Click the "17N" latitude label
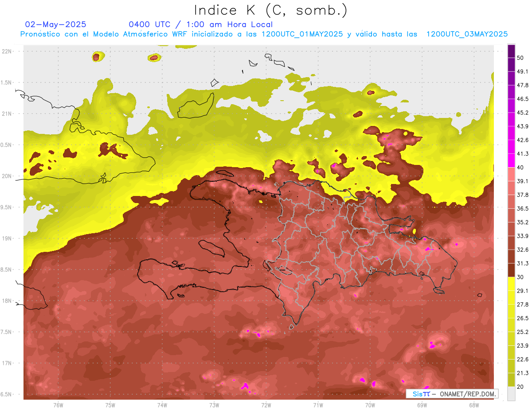Viewport: 532px width, 411px height. (6, 363)
